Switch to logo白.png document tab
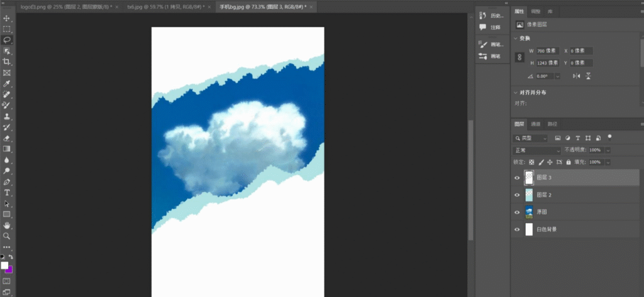 pos(67,7)
